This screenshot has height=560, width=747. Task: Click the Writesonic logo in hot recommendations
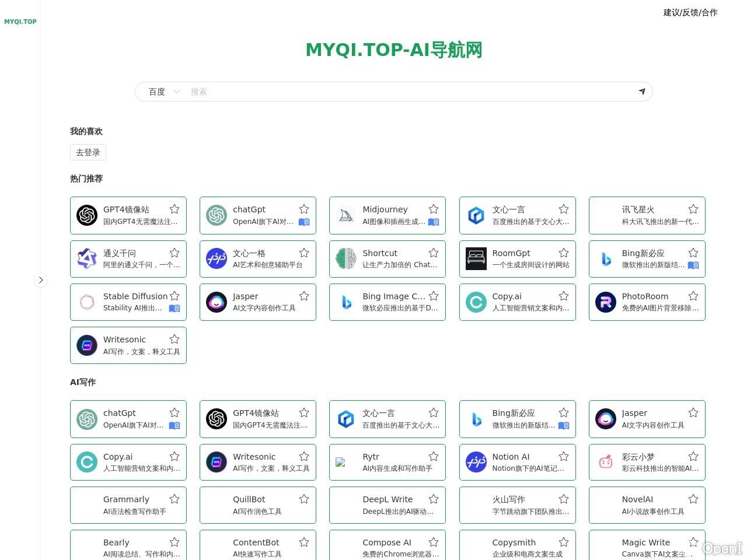pos(87,345)
